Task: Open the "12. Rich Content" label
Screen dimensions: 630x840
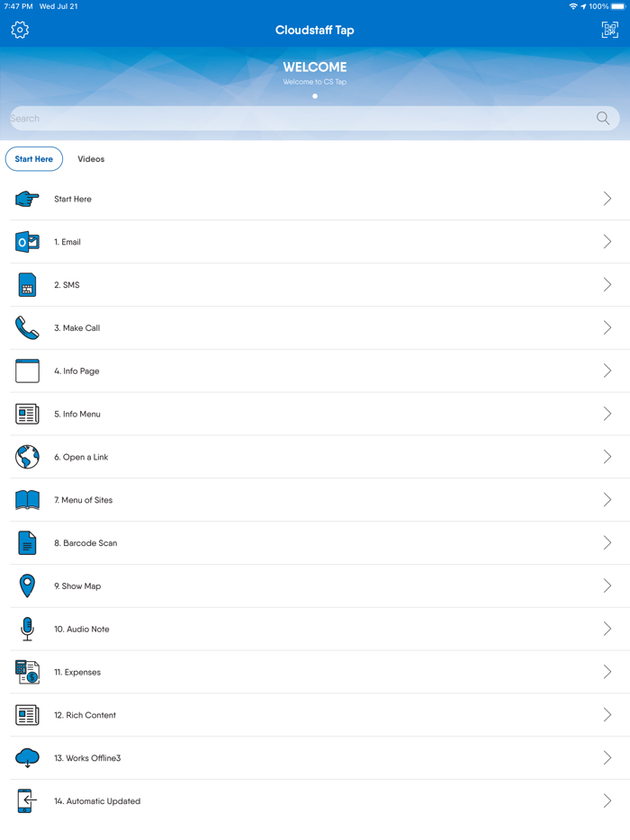Action: click(85, 715)
